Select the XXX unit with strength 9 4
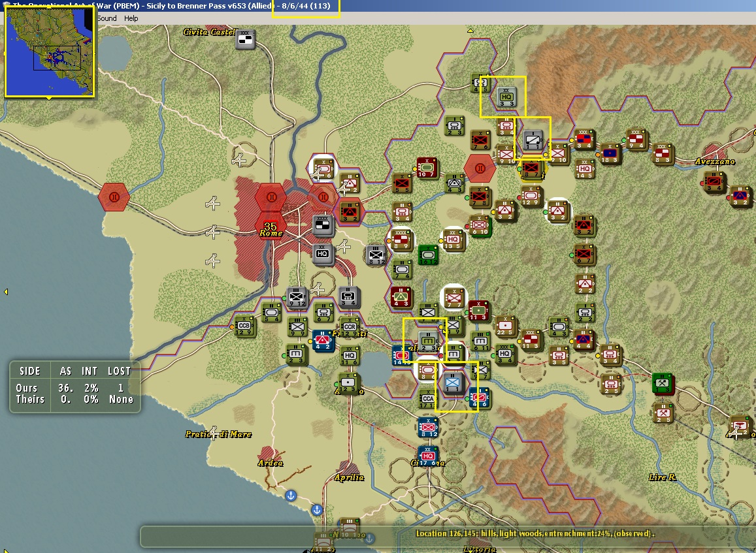Image resolution: width=756 pixels, height=553 pixels. (x=636, y=139)
